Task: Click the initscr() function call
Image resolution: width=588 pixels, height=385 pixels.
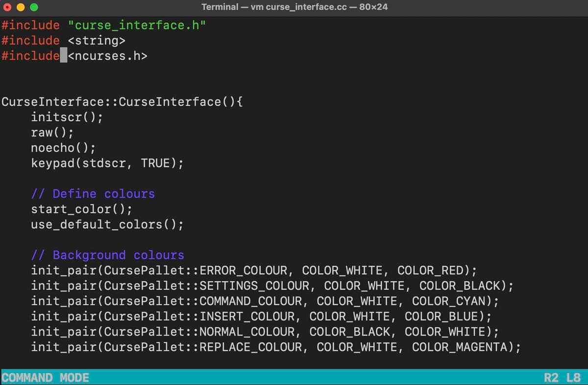Action: (x=66, y=117)
